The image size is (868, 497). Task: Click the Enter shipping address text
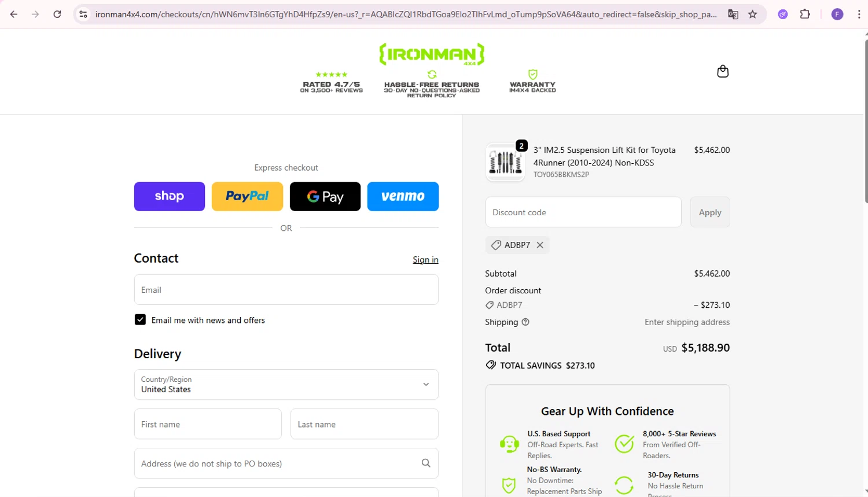click(687, 322)
